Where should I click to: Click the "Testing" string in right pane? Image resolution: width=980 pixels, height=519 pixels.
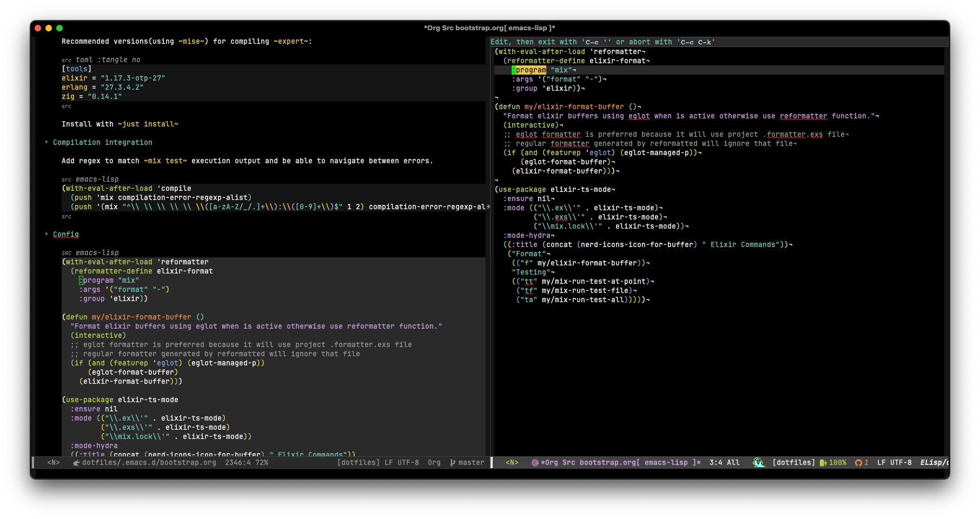(531, 272)
